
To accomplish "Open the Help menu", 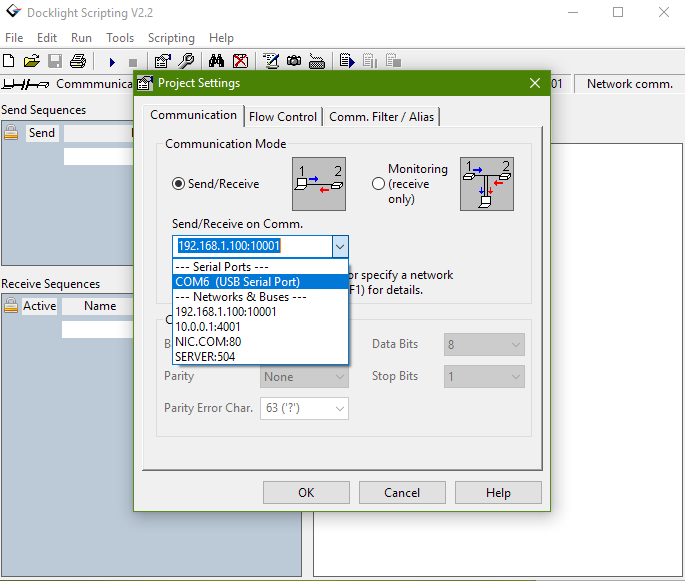I will (x=221, y=38).
